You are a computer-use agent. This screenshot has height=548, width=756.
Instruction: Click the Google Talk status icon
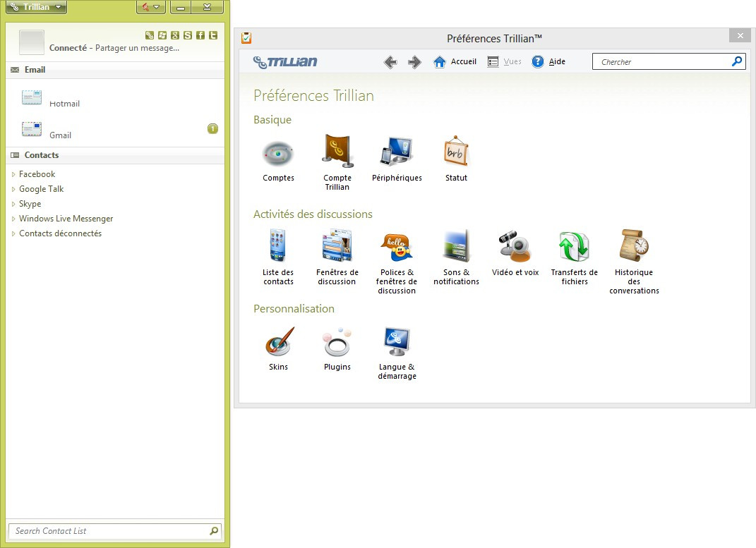click(175, 35)
